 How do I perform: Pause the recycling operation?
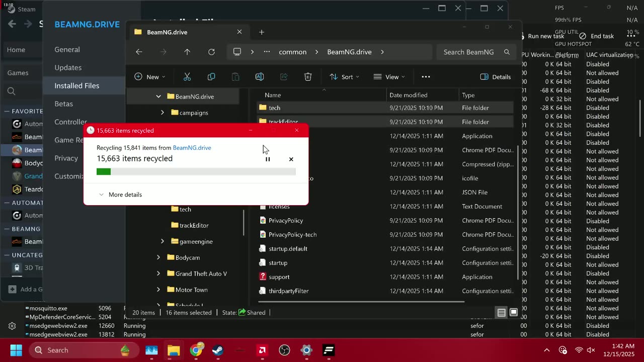[x=268, y=159]
